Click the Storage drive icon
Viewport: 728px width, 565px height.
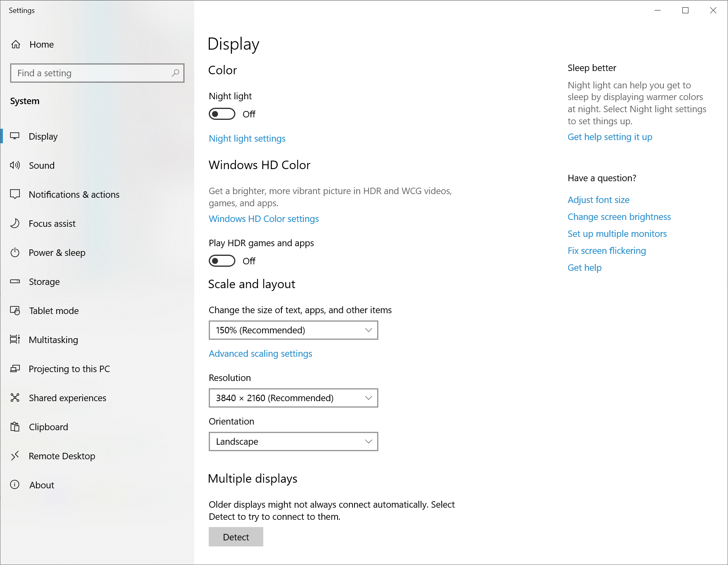point(15,281)
